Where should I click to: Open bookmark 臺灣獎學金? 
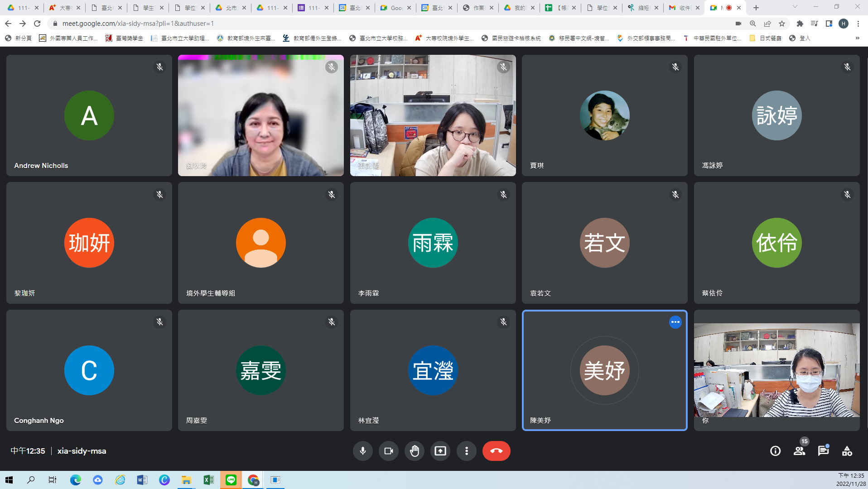[124, 38]
